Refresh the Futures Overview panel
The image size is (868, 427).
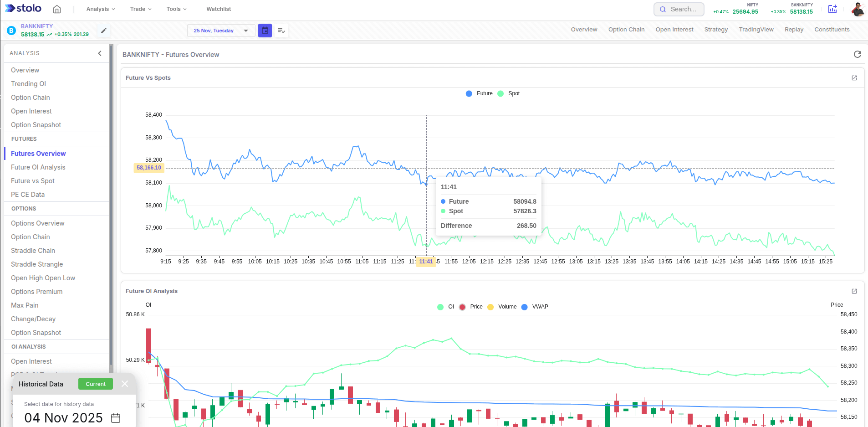click(857, 55)
